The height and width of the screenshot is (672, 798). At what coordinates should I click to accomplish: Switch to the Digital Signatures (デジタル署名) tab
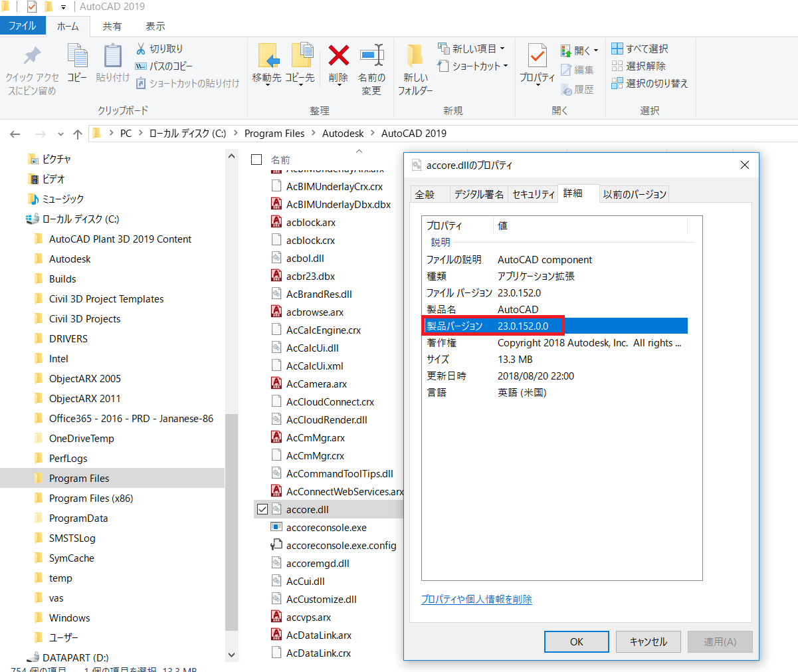click(x=479, y=194)
